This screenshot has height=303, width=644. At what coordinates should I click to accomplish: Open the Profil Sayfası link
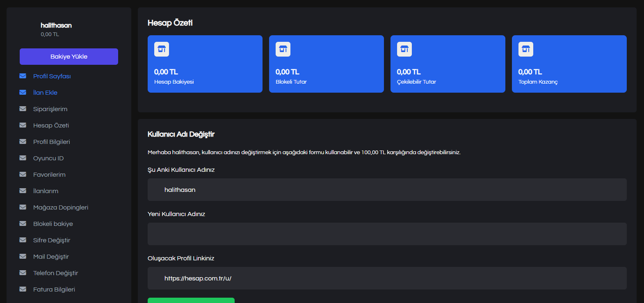click(x=52, y=76)
